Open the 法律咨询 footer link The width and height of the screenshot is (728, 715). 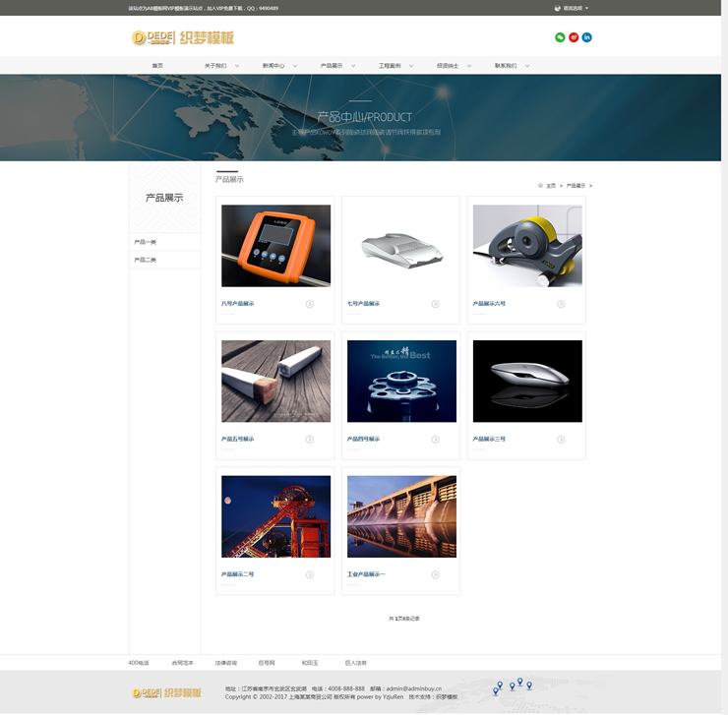(225, 663)
